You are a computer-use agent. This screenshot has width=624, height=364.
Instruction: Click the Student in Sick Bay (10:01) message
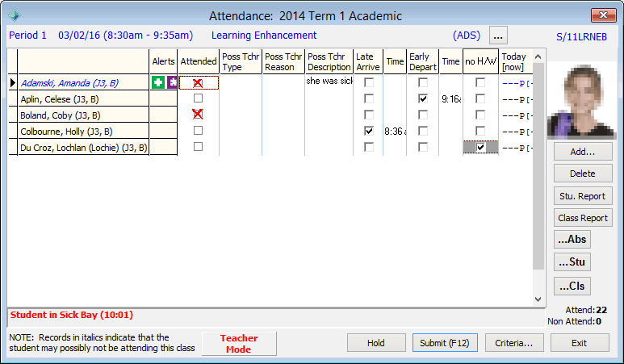click(72, 315)
